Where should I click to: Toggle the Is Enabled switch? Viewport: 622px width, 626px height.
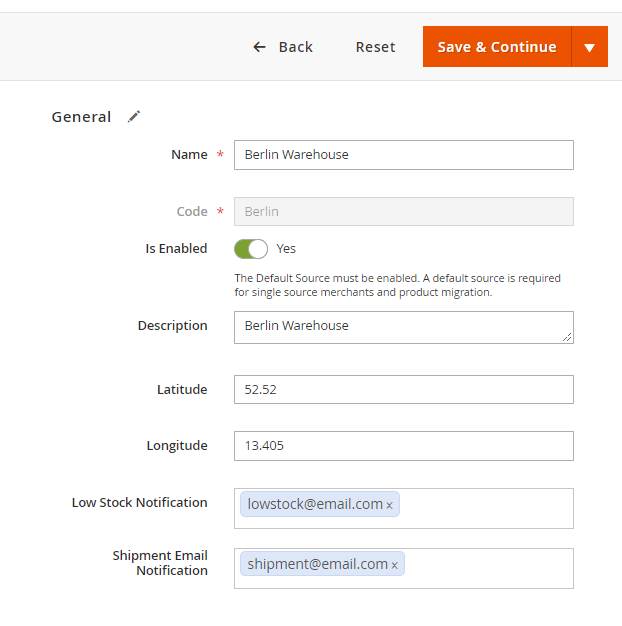[251, 249]
